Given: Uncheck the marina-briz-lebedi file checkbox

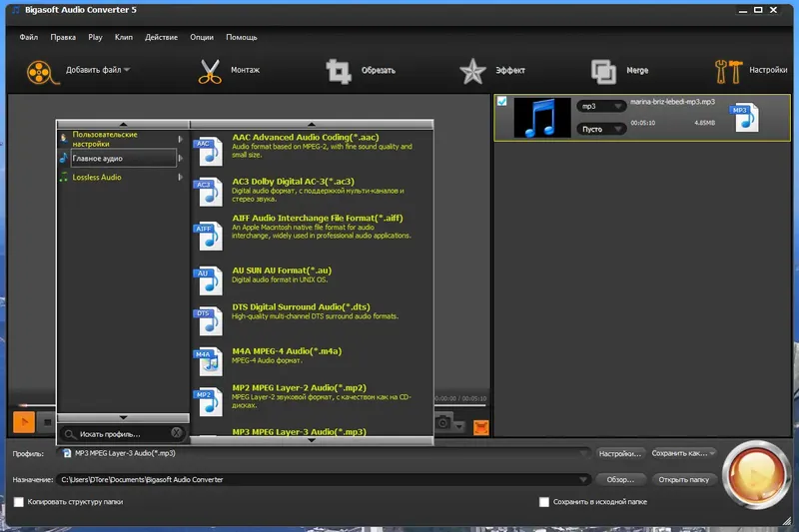Looking at the screenshot, I should tap(502, 101).
